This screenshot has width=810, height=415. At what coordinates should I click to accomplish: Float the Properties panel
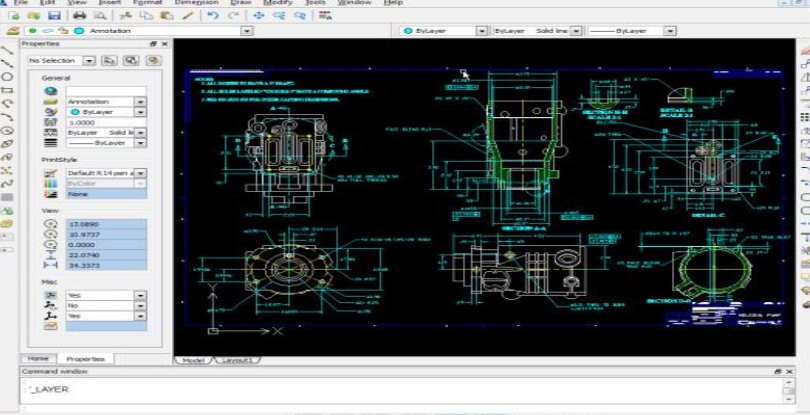coord(154,44)
